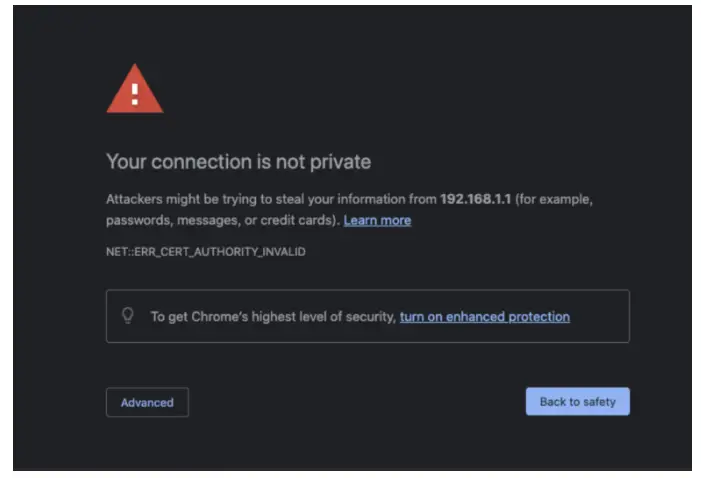Click the bold 192.168.1.1 address
Screen dimensions: 701x478
point(475,199)
